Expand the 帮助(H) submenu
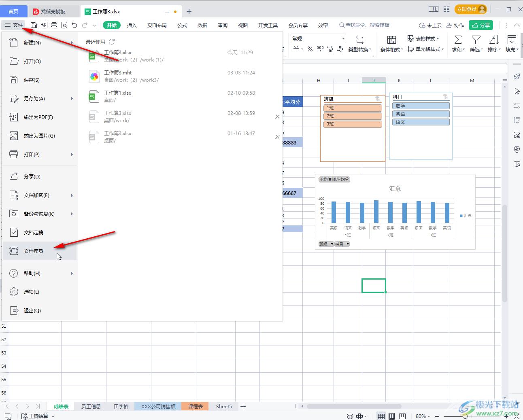Image resolution: width=523 pixels, height=420 pixels. 72,273
